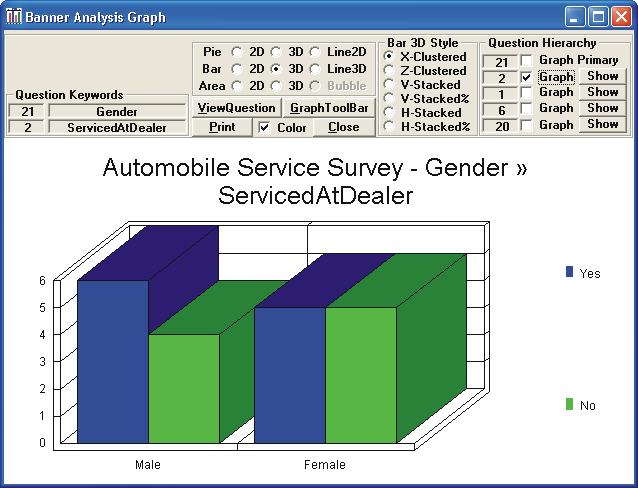
Task: Click Show button for question 2
Action: pyautogui.click(x=603, y=76)
